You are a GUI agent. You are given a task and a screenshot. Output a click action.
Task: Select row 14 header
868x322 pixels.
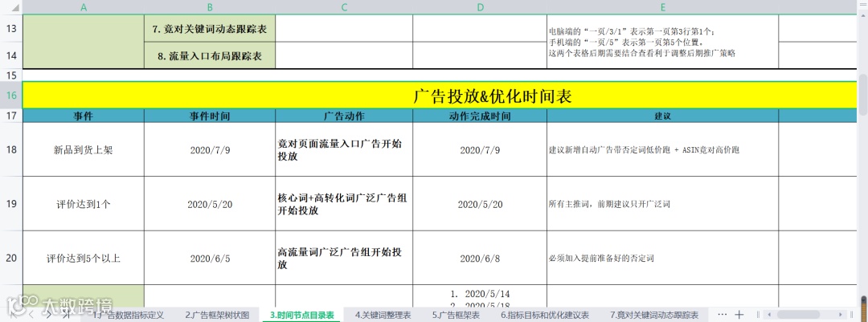(11, 55)
